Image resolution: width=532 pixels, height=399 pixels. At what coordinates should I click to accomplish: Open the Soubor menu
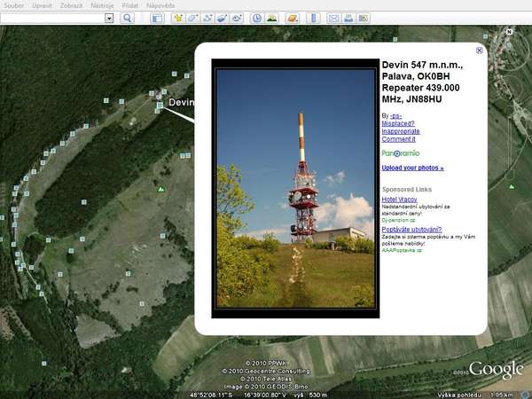[x=13, y=5]
